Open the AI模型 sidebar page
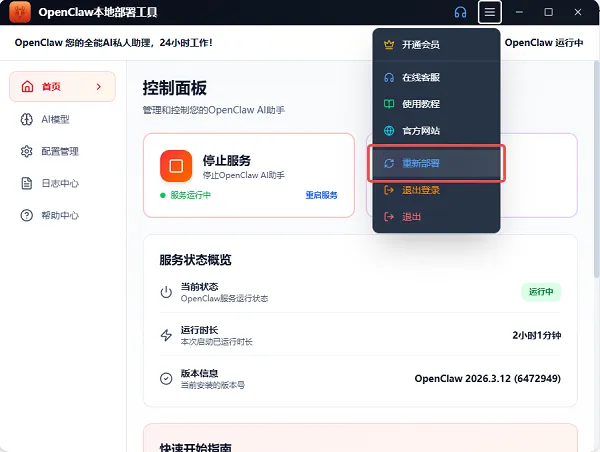Viewport: 600px width, 452px height. point(62,119)
